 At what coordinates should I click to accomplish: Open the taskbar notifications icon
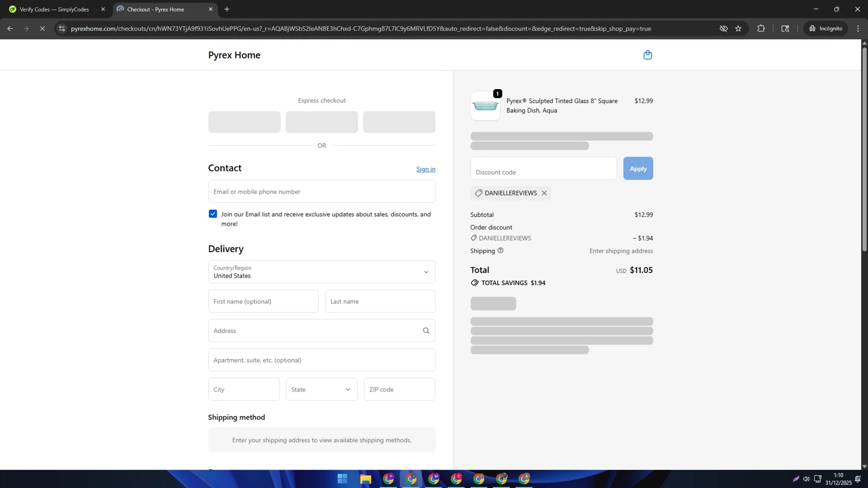[858, 479]
